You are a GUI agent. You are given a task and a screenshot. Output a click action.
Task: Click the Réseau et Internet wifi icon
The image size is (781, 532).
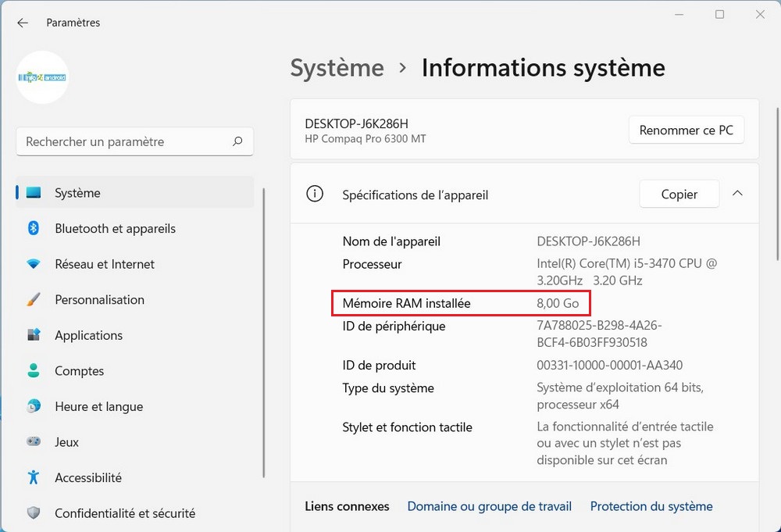34,264
